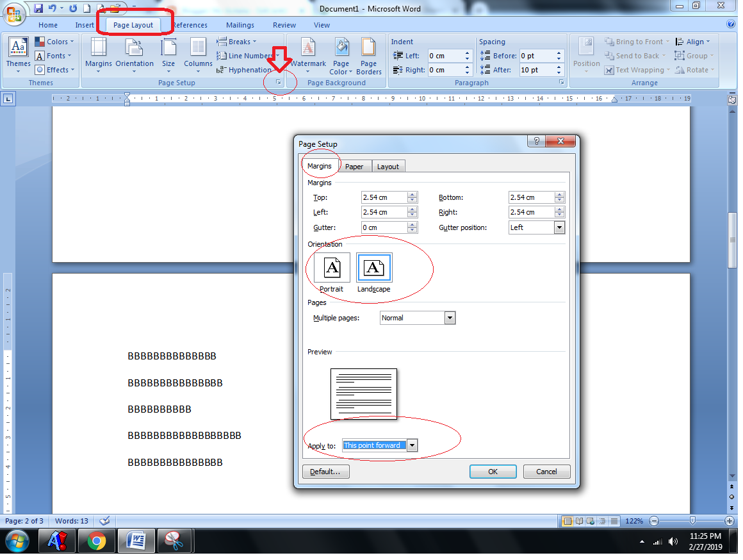Open Snipping Tool in taskbar
Image resolution: width=743 pixels, height=560 pixels.
174,541
